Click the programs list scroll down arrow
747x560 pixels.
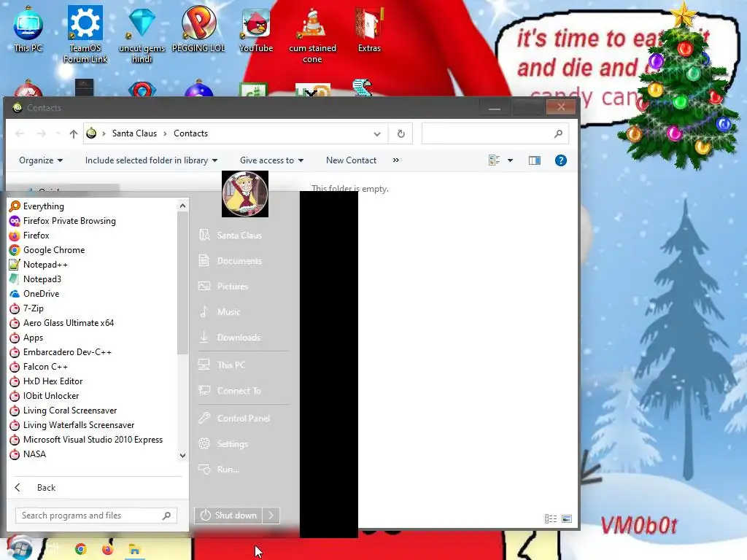click(182, 456)
